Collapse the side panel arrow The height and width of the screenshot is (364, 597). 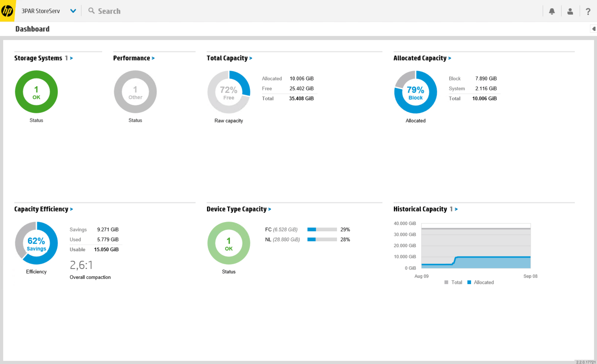click(x=593, y=29)
